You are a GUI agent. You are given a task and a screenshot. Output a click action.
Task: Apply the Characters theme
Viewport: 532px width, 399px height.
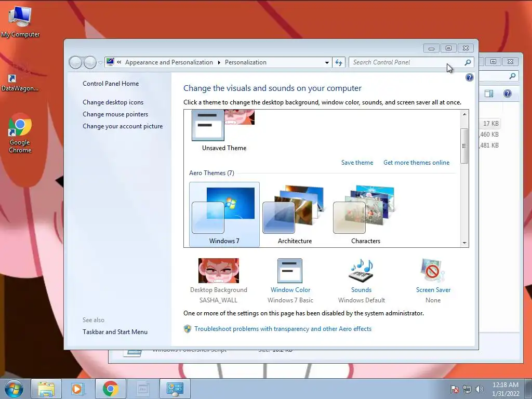click(365, 214)
